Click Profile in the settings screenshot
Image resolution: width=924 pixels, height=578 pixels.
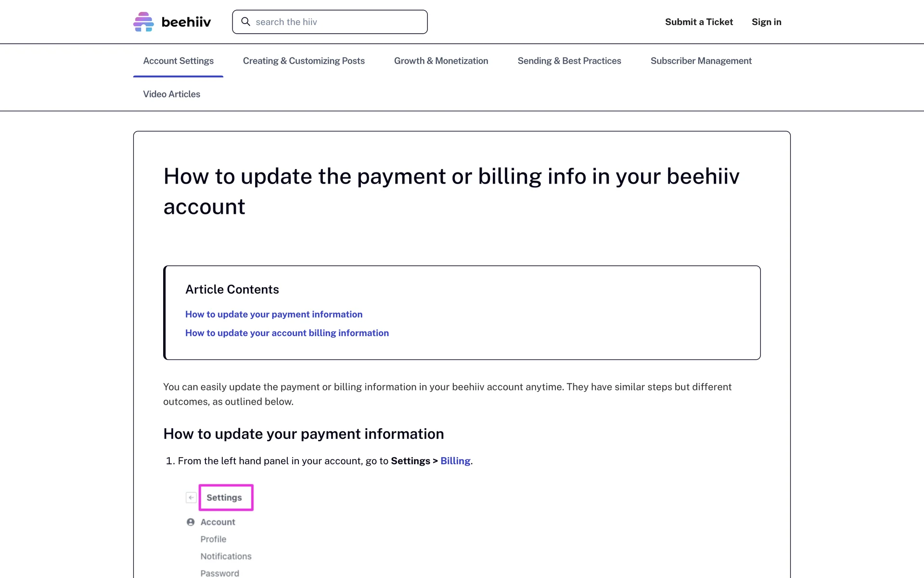point(213,539)
